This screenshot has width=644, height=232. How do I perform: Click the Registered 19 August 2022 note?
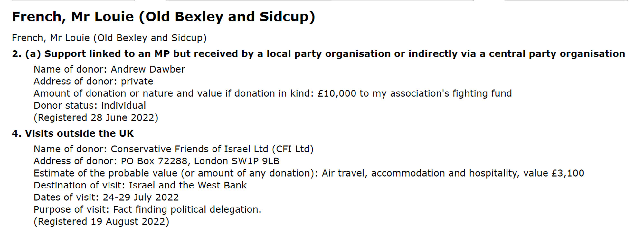pyautogui.click(x=101, y=222)
